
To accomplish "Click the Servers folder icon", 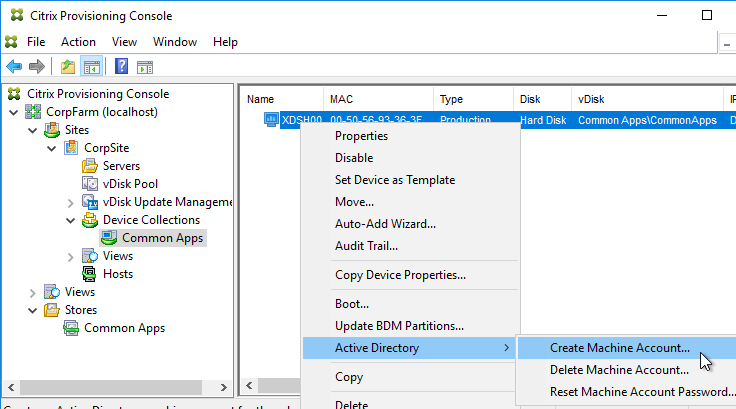I will tap(90, 166).
